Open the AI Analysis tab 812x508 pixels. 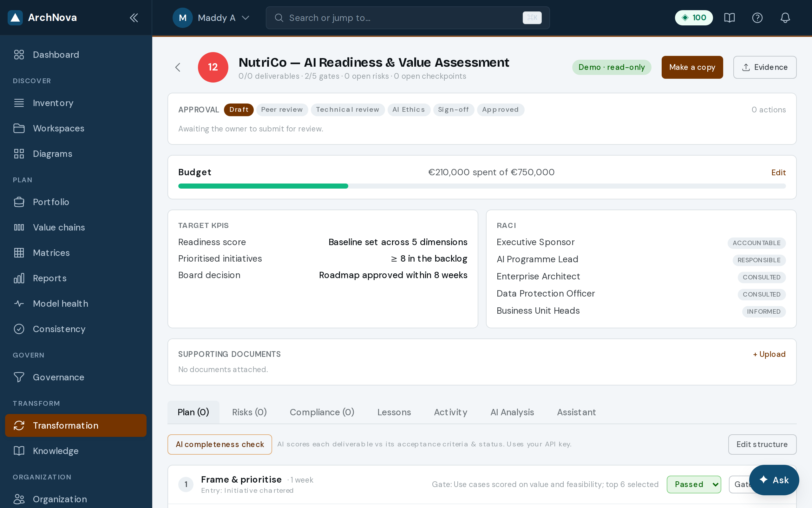(x=512, y=412)
